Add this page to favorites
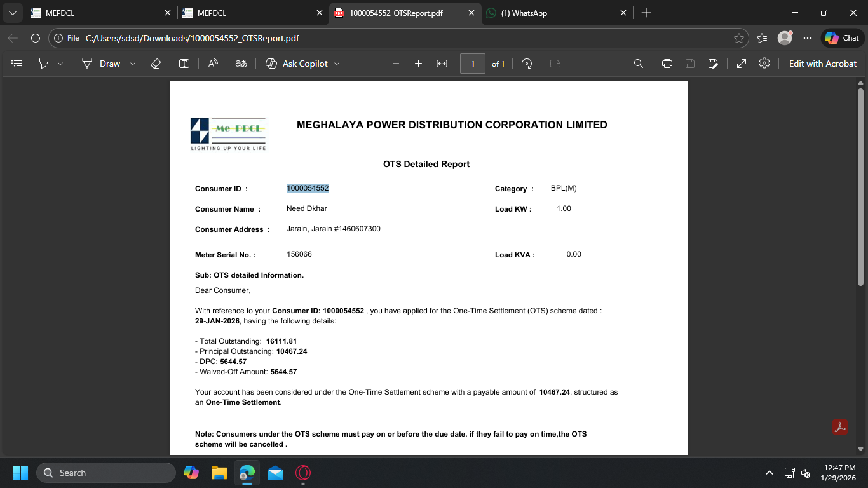Viewport: 868px width, 488px height. 739,38
